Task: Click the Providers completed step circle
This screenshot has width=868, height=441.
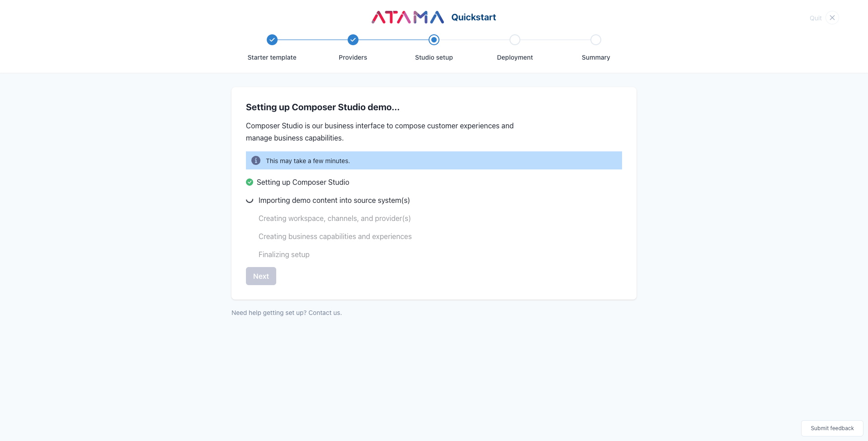Action: click(x=353, y=40)
